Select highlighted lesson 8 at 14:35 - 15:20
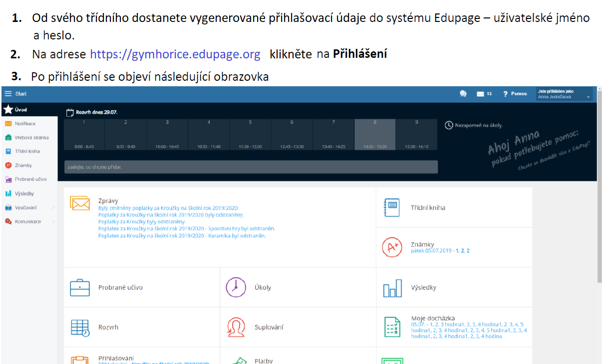Screen dimensions: 602x364 click(x=375, y=135)
